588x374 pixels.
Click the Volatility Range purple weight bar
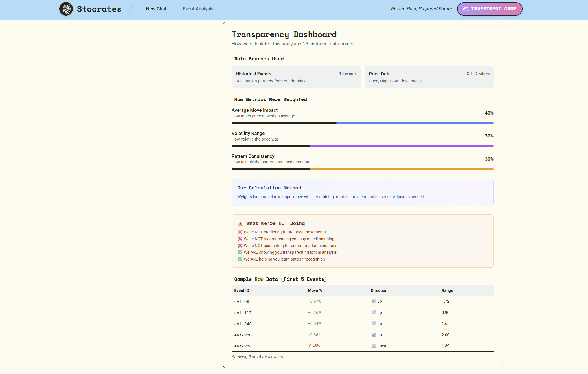[401, 146]
